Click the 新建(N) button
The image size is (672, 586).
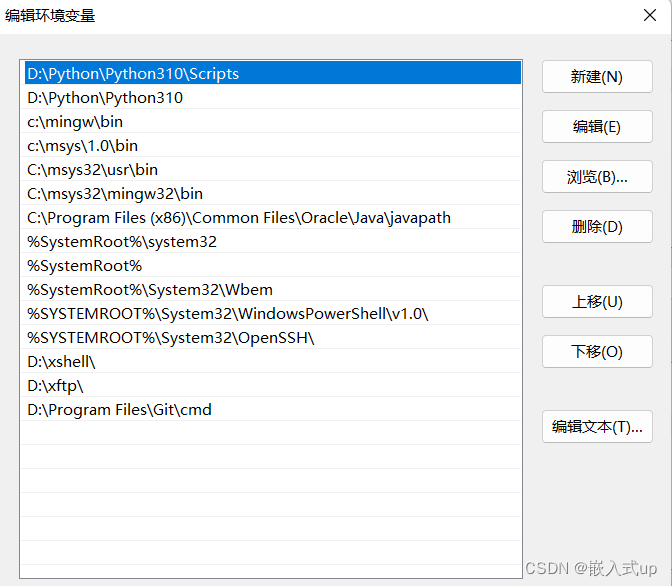pyautogui.click(x=597, y=77)
